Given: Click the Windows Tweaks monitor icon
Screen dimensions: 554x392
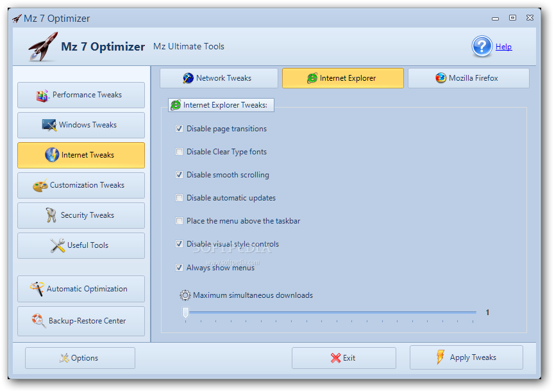Looking at the screenshot, I should click(x=49, y=125).
